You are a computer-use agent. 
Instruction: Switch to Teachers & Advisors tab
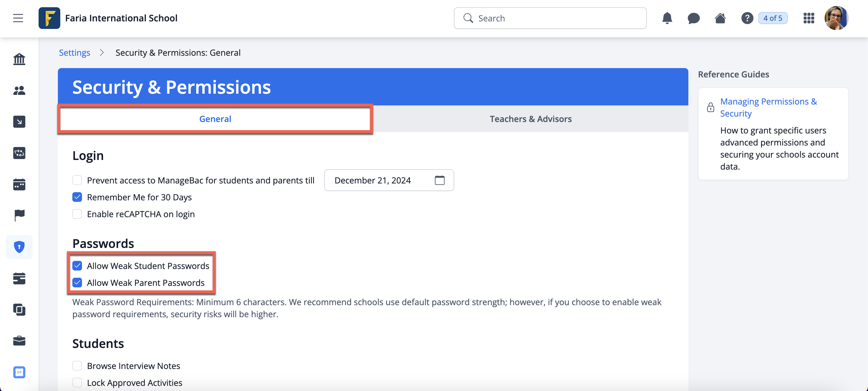point(530,119)
